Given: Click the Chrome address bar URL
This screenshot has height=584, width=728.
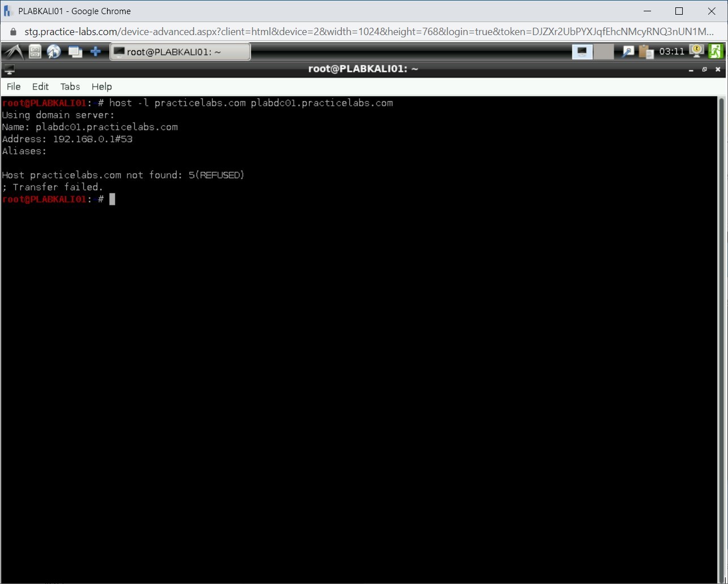Looking at the screenshot, I should click(x=368, y=32).
